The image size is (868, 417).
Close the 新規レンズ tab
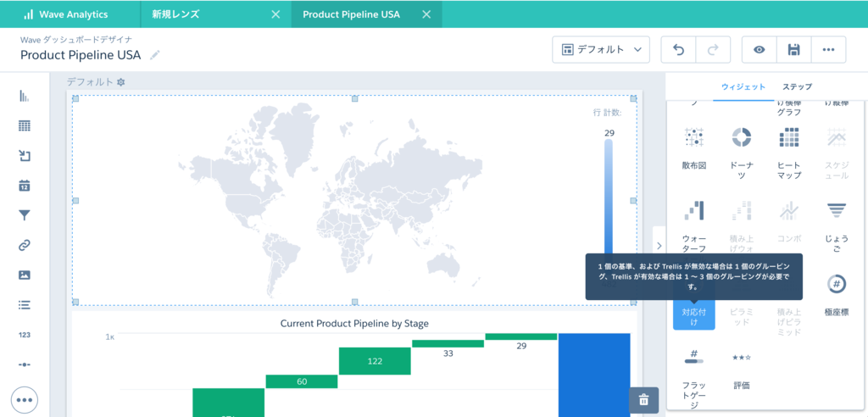coord(275,14)
